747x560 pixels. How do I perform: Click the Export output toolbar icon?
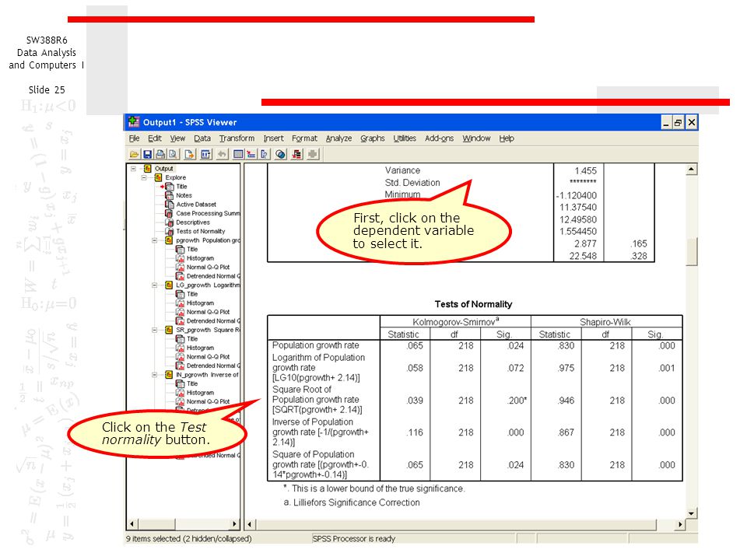[190, 154]
